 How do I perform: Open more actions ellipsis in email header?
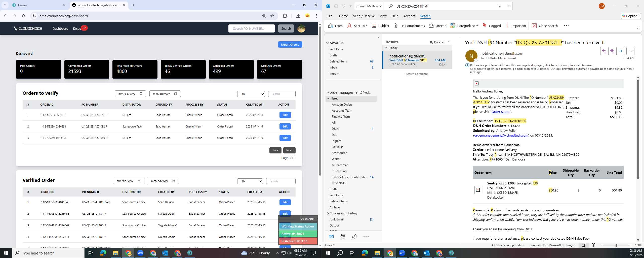tap(630, 51)
